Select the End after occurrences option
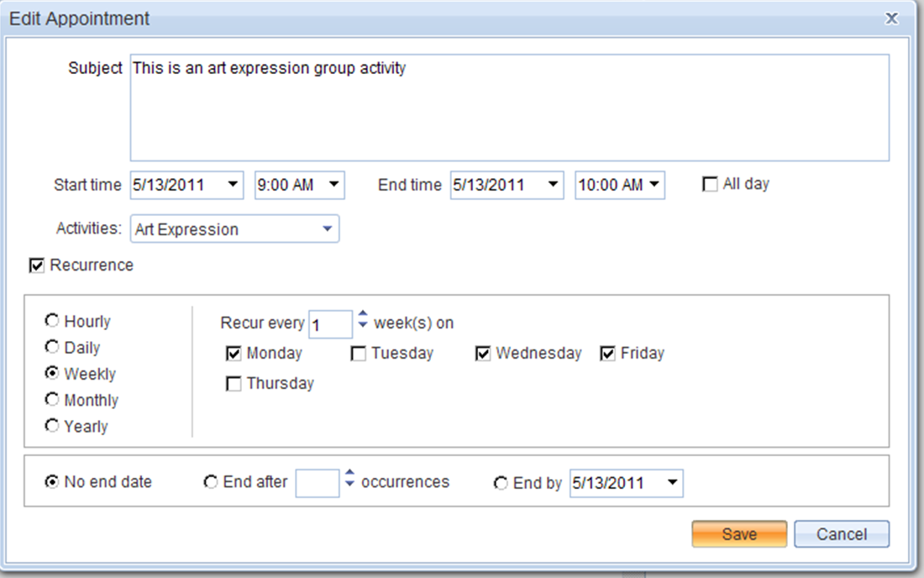 (x=212, y=482)
